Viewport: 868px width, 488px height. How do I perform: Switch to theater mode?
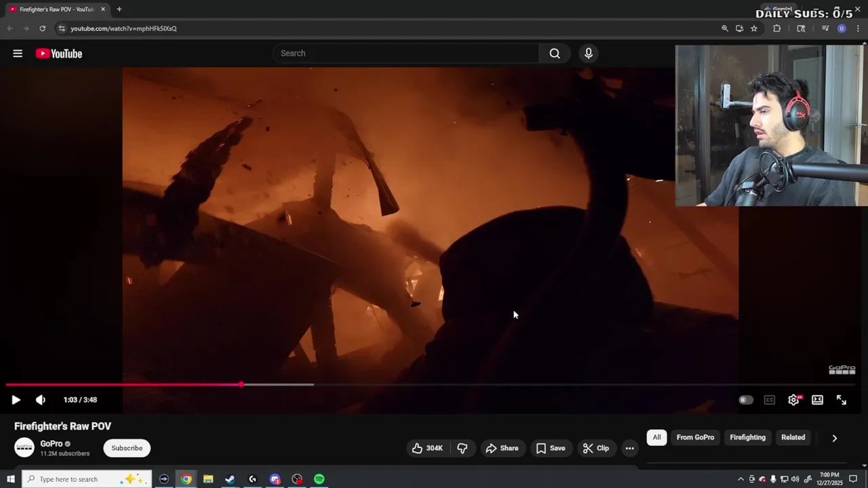pos(818,400)
